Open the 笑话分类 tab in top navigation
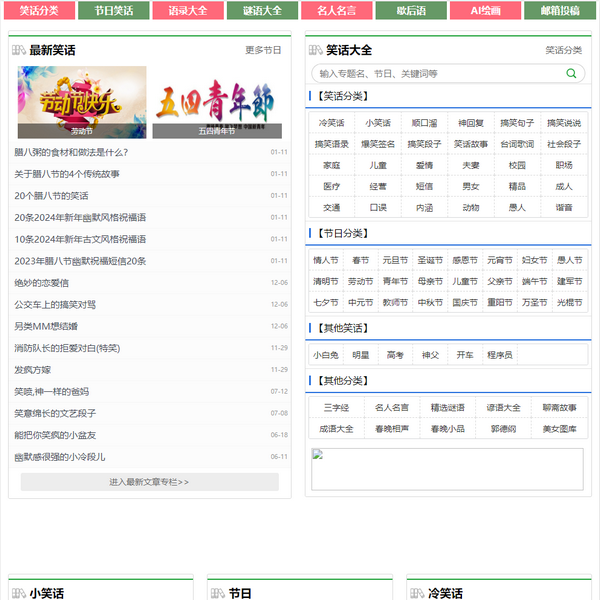 [39, 11]
